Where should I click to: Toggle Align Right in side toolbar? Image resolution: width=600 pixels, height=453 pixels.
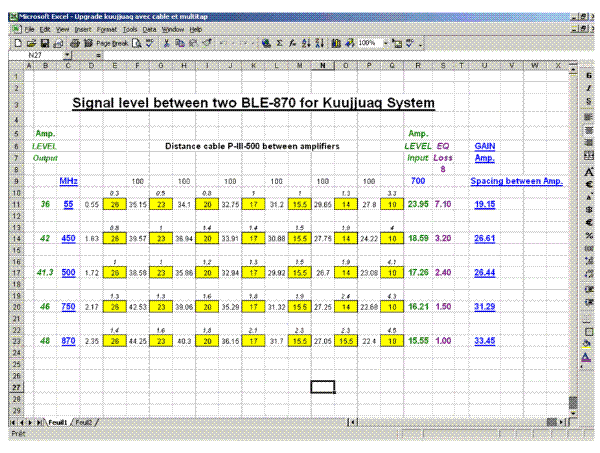coord(589,143)
